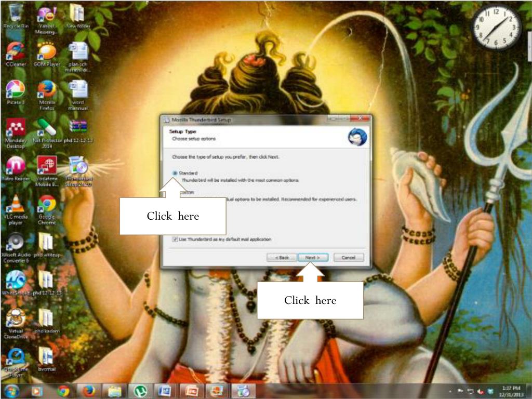Open Windows Explorer from the taskbar
The image size is (532, 399).
click(x=115, y=391)
